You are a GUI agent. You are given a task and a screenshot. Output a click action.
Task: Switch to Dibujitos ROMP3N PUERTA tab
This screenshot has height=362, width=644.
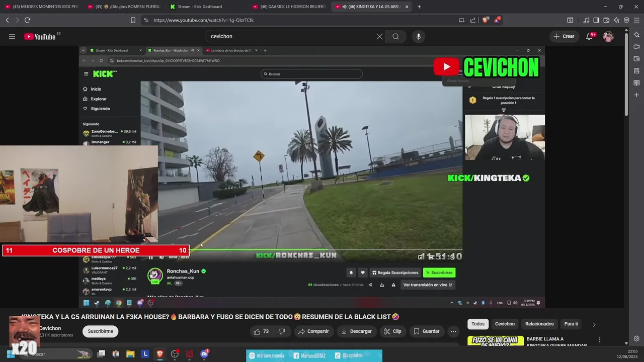[x=124, y=7]
